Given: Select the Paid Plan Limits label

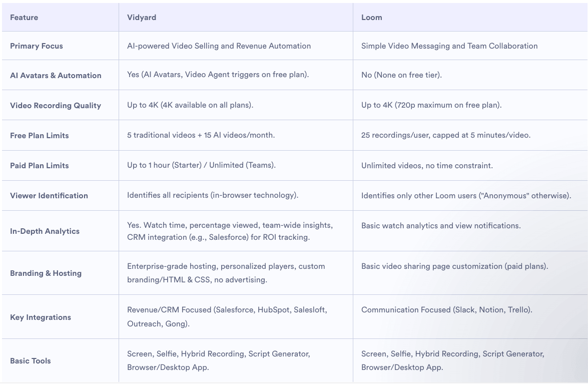Looking at the screenshot, I should click(40, 166).
